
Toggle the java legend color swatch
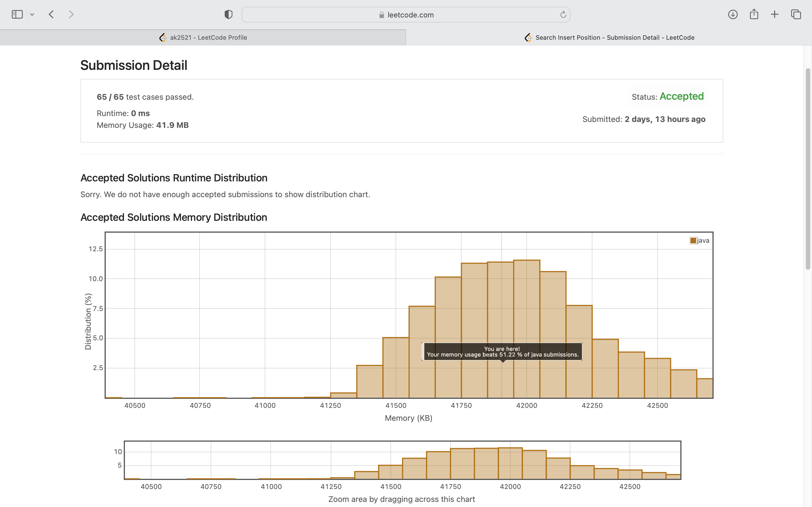click(x=693, y=241)
